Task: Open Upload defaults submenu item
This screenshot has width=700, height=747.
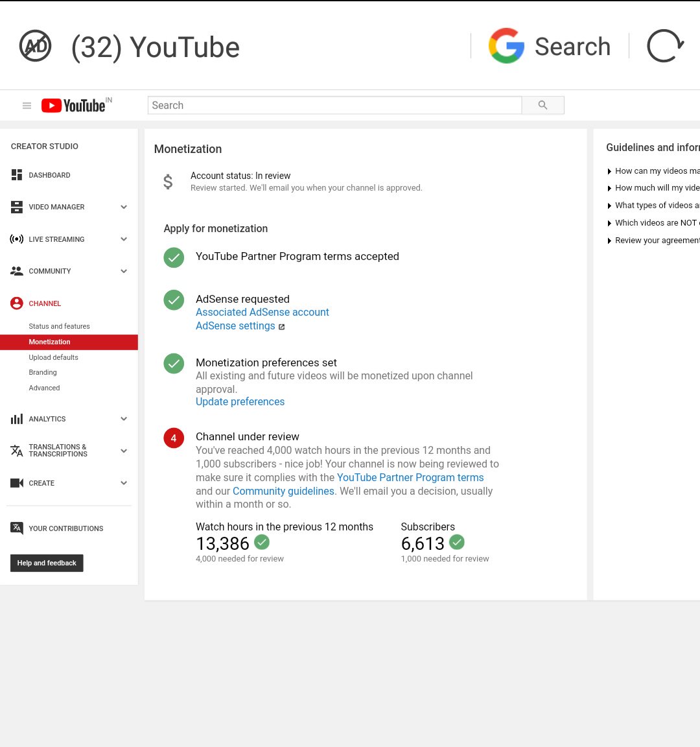Action: (53, 357)
